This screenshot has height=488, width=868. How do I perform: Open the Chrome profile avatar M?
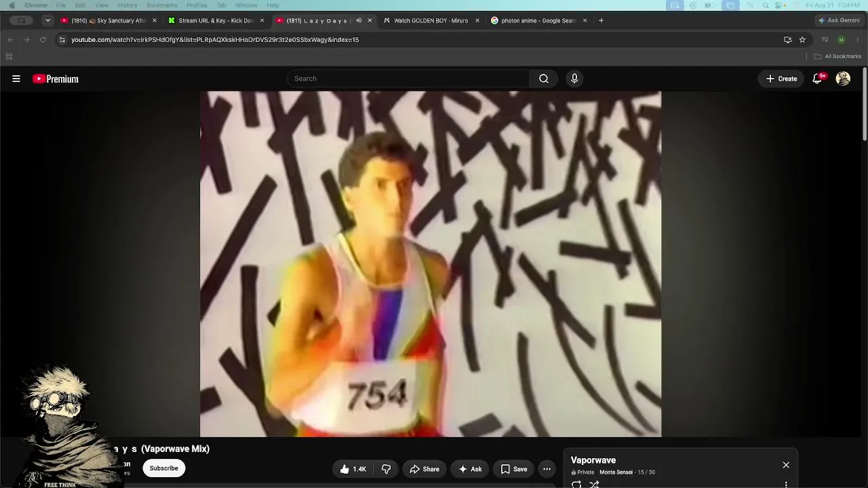[842, 40]
